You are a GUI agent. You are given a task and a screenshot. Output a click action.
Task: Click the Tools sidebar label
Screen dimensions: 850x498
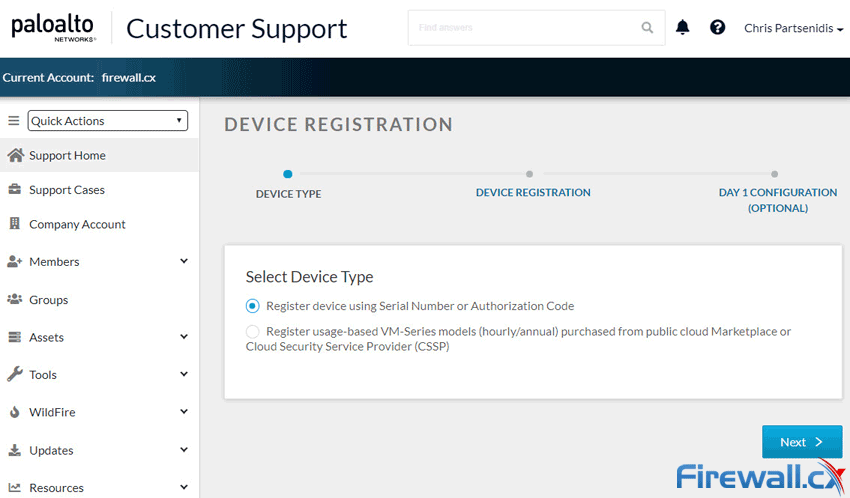point(43,374)
